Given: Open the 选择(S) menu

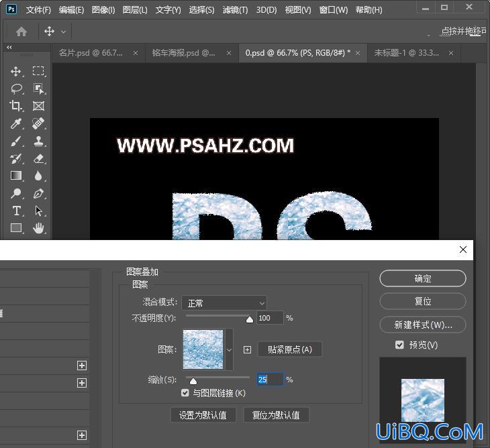Looking at the screenshot, I should (x=201, y=10).
